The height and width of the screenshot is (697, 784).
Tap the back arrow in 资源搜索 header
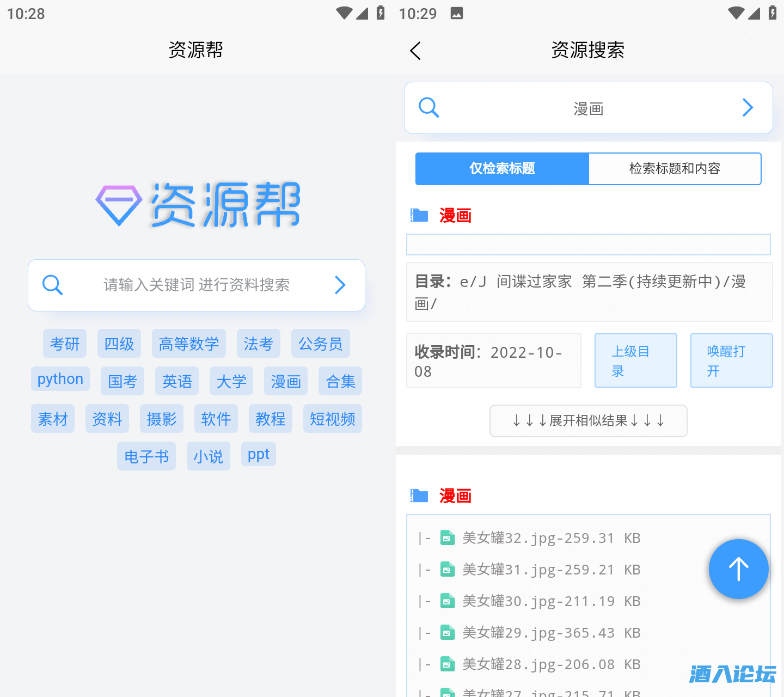coord(415,51)
